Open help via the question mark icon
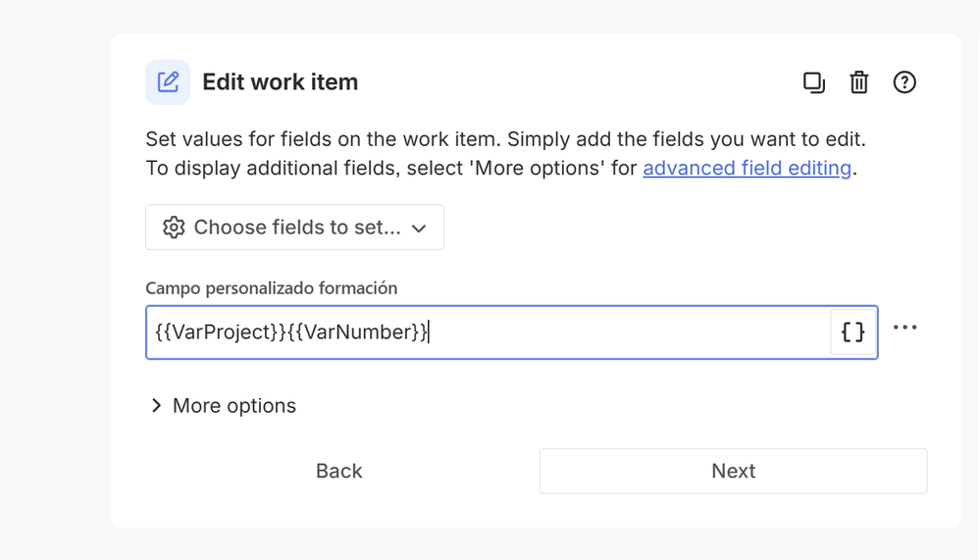Viewport: 980px width, 560px height. coord(904,82)
